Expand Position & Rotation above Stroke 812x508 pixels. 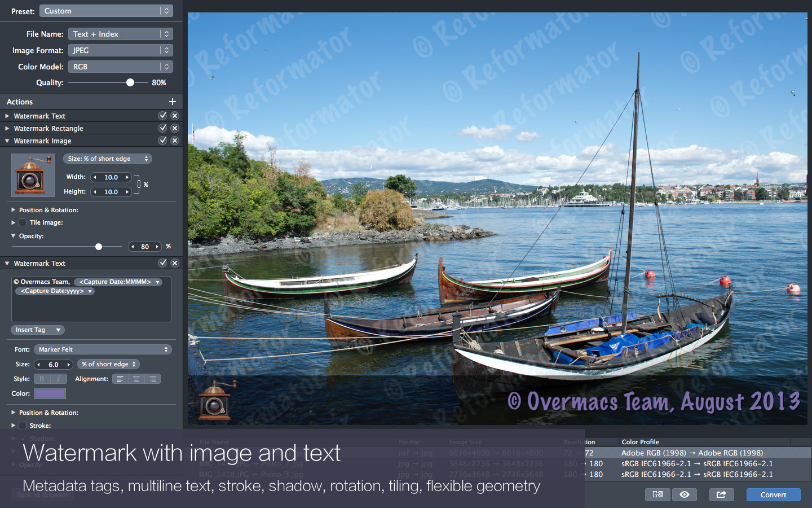pyautogui.click(x=14, y=413)
